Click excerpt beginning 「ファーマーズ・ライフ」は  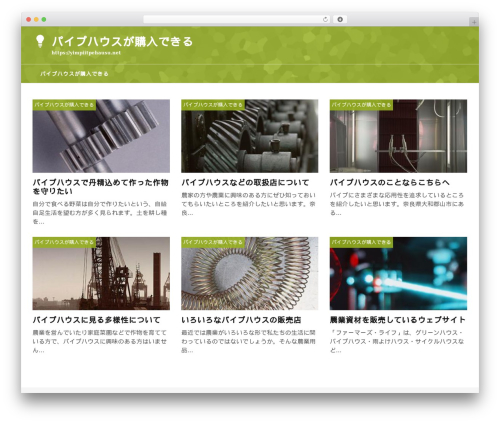pos(397,341)
